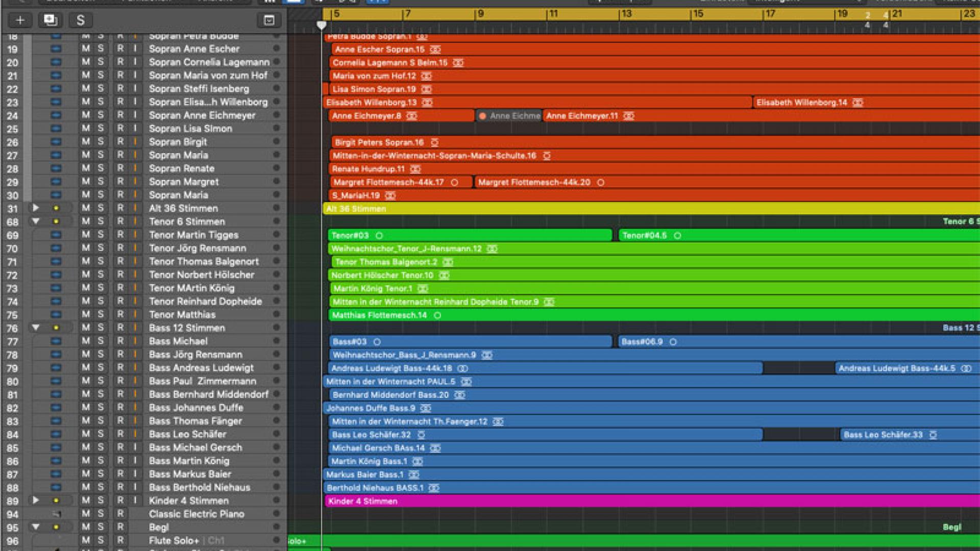
Task: Collapse the Tenor 6 Stimmen track stack
Action: [x=35, y=221]
